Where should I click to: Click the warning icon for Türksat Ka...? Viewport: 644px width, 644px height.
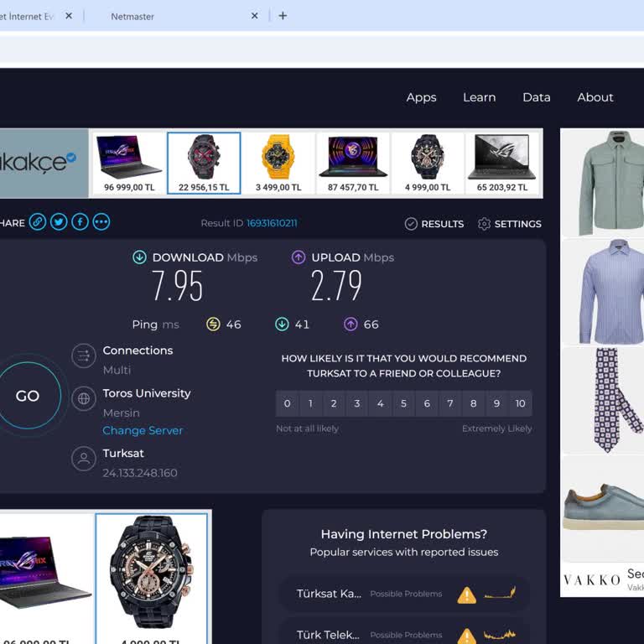(466, 595)
